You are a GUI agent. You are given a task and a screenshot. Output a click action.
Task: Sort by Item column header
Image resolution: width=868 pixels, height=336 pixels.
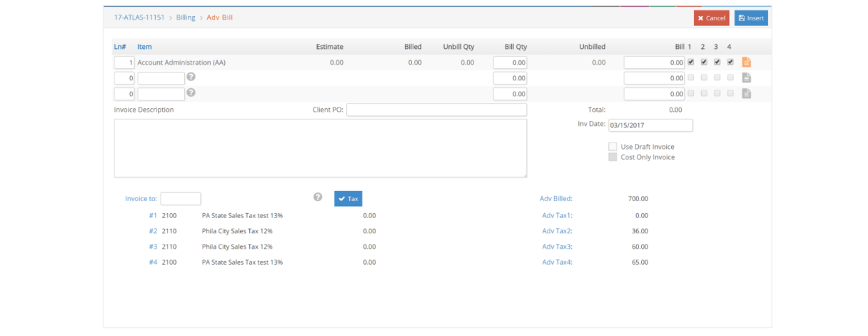coord(145,47)
